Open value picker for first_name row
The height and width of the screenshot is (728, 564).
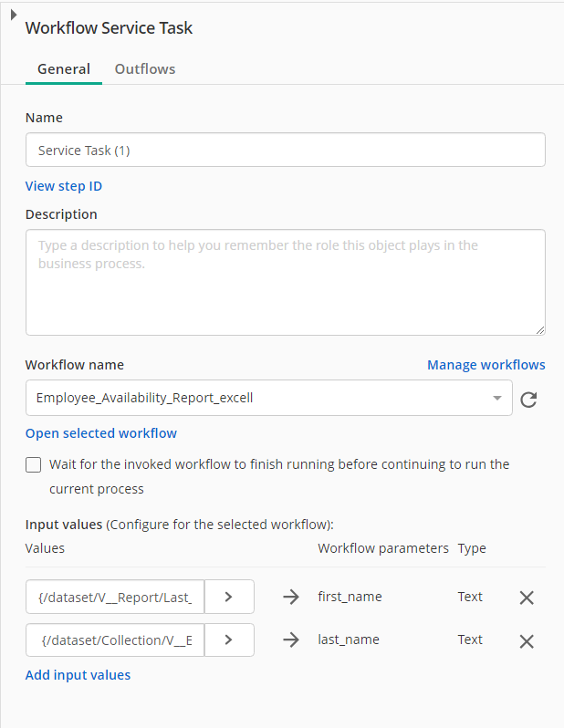pyautogui.click(x=228, y=597)
